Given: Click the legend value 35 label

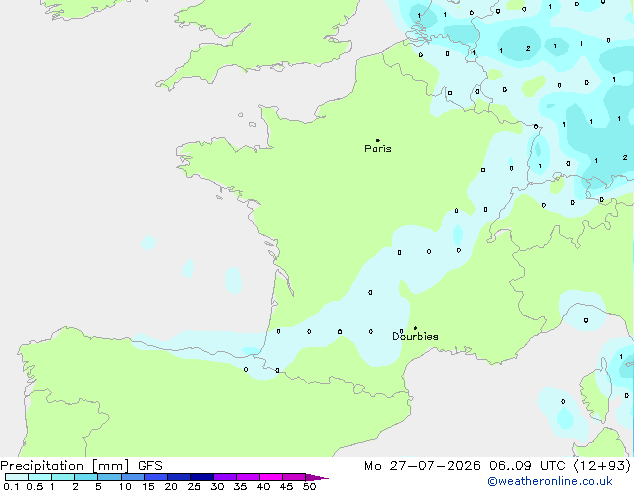Looking at the screenshot, I should click(240, 486).
